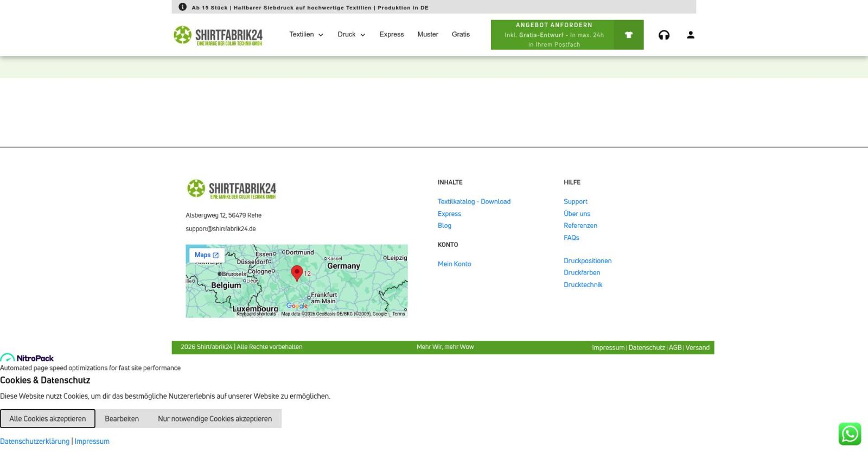The width and height of the screenshot is (868, 452).
Task: Open the Muster menu item
Action: (427, 35)
